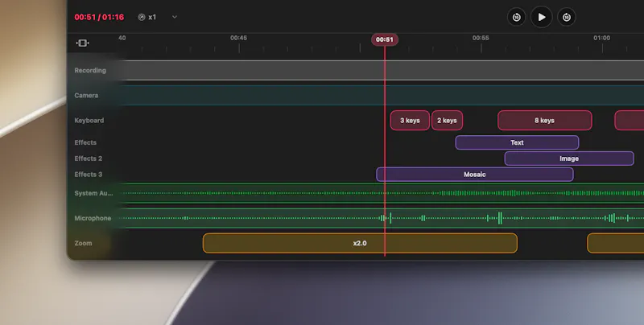Click the Microphone track label
644x325 pixels.
point(93,218)
